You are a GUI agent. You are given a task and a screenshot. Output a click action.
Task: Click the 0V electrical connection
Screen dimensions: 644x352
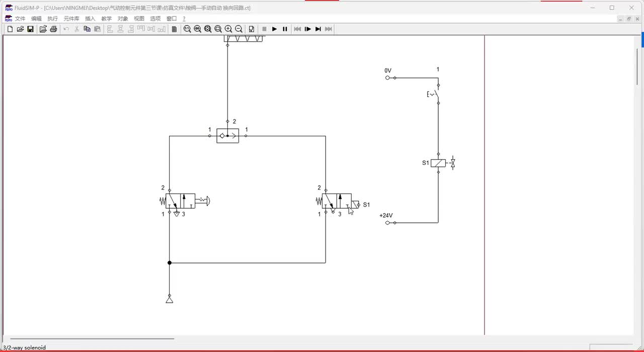(x=387, y=78)
